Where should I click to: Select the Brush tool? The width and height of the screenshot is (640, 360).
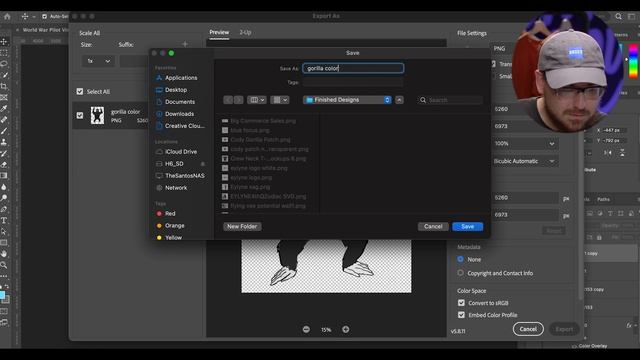(4, 131)
